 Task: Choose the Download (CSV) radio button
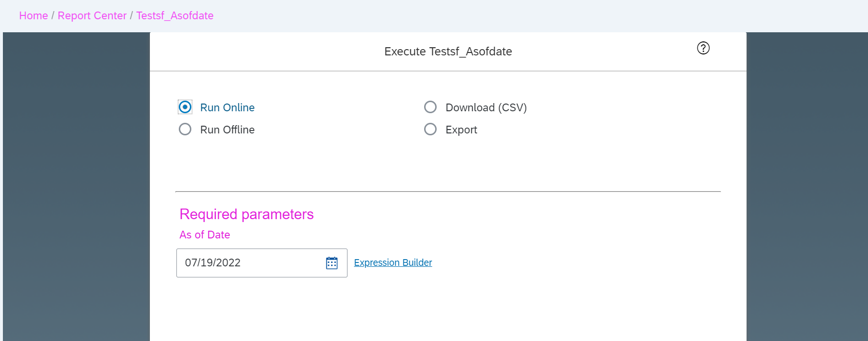pos(430,107)
